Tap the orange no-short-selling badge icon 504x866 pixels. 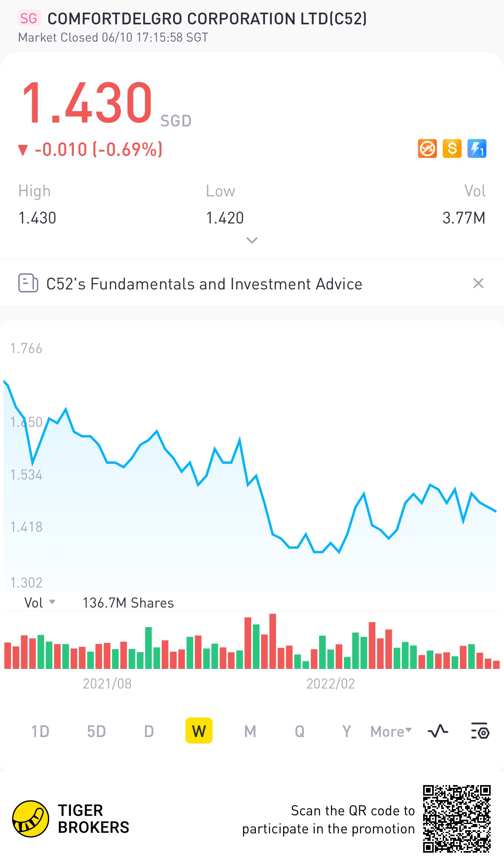click(427, 149)
